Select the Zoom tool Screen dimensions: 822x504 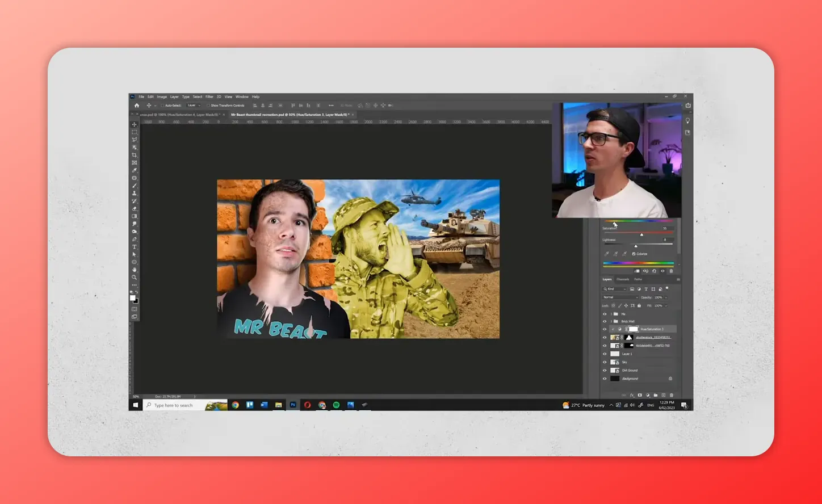pyautogui.click(x=135, y=278)
